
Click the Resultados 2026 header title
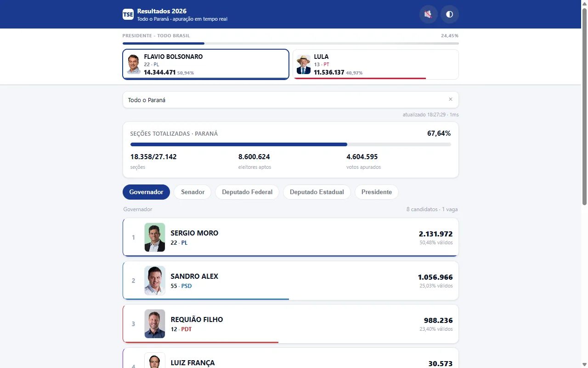(x=162, y=11)
